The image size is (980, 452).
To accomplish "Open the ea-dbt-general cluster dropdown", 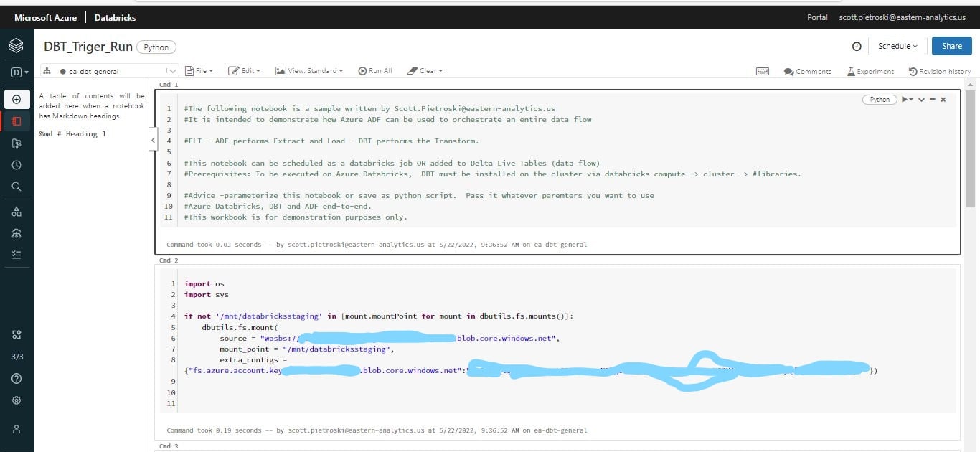I will coord(110,71).
